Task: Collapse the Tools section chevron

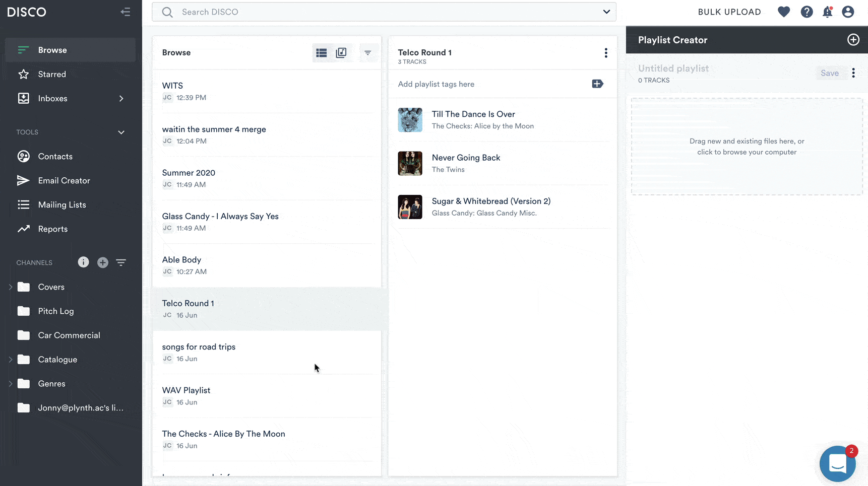Action: pos(121,132)
